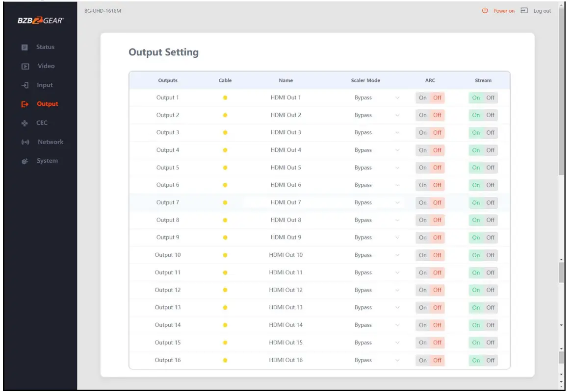The image size is (570, 392).
Task: Click the Power on text button
Action: (503, 10)
